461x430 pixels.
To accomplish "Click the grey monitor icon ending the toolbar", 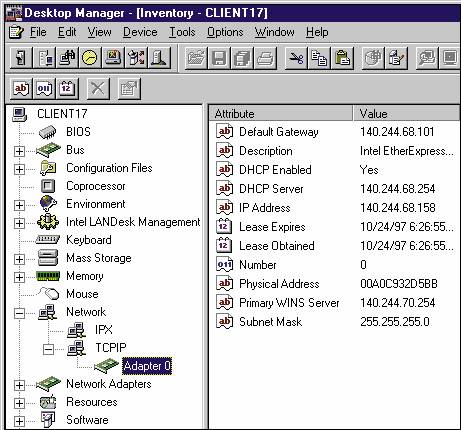I will [450, 58].
